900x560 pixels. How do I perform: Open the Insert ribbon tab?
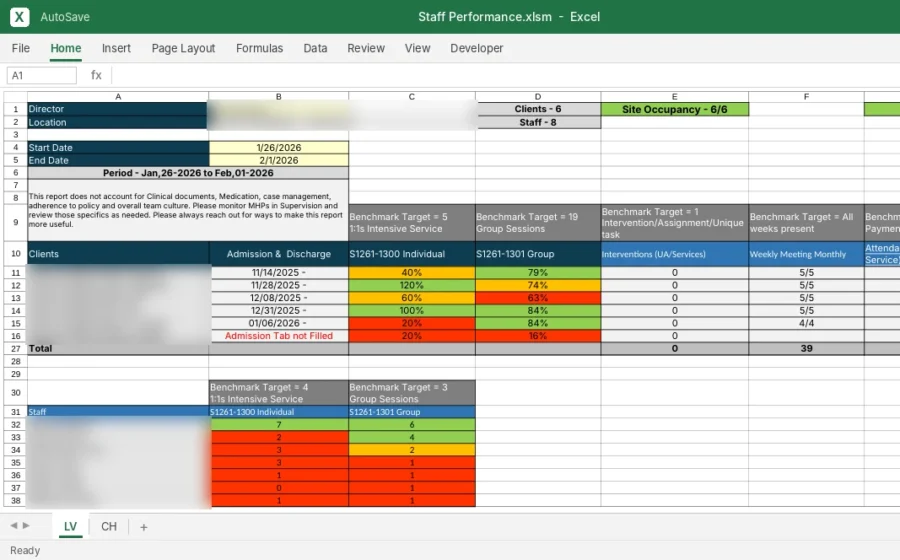click(116, 48)
